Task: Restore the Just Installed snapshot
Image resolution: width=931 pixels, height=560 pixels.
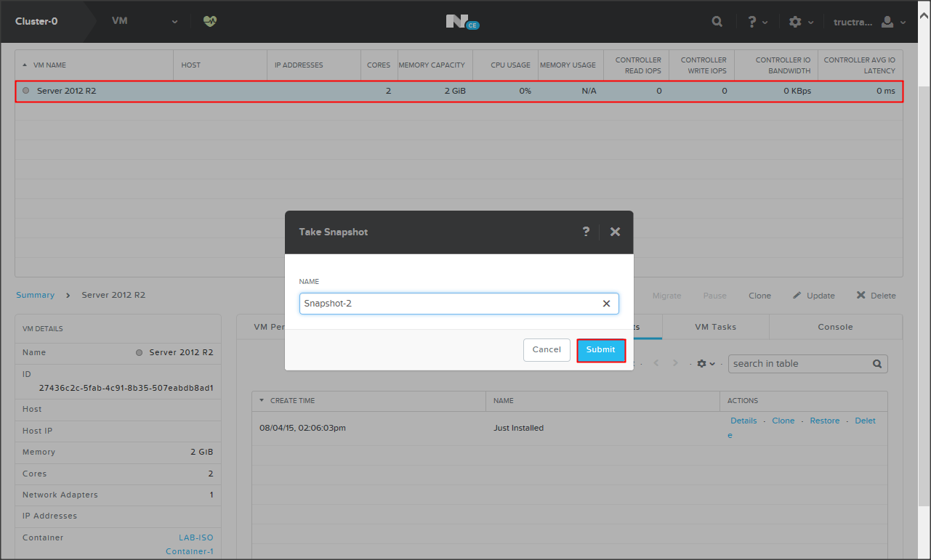Action: pyautogui.click(x=824, y=421)
